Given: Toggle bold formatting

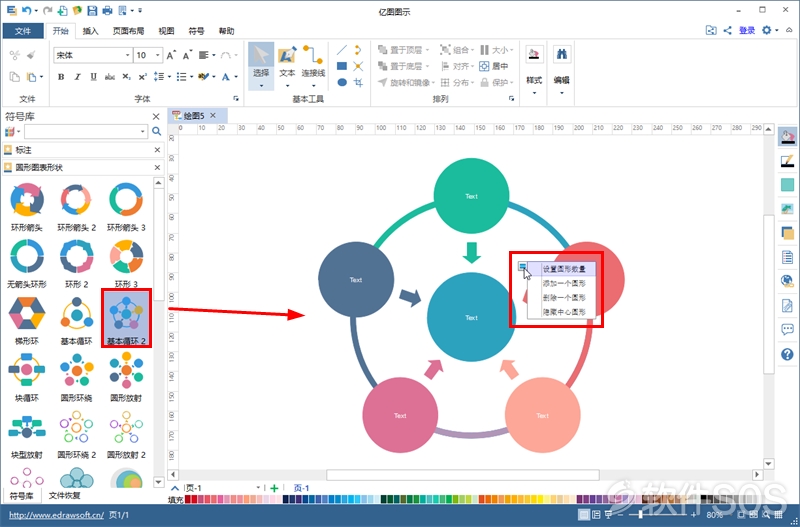Looking at the screenshot, I should click(x=61, y=77).
